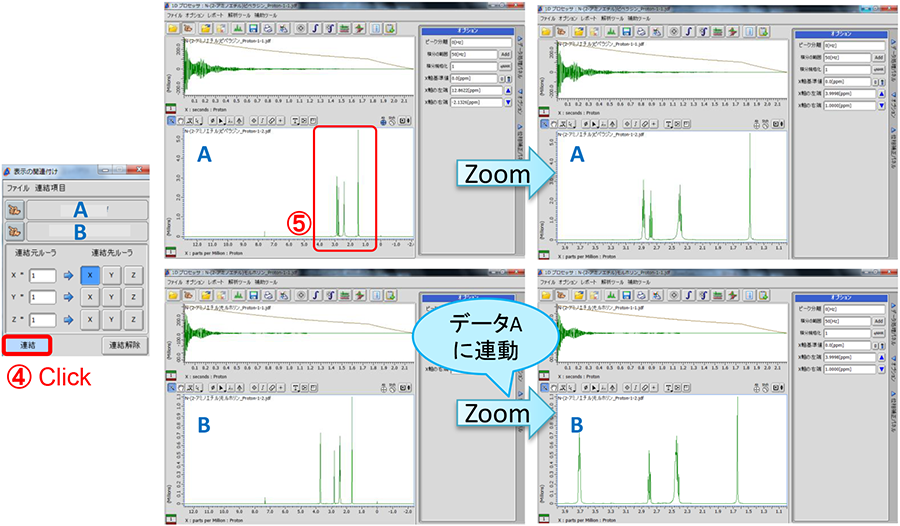Toggle the Y target ruler button in the Y row
The image size is (900, 526).
[111, 297]
